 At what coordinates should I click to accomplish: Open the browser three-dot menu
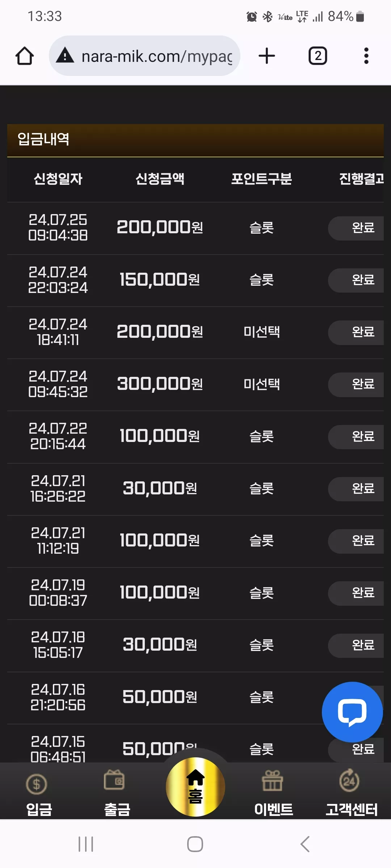(366, 56)
